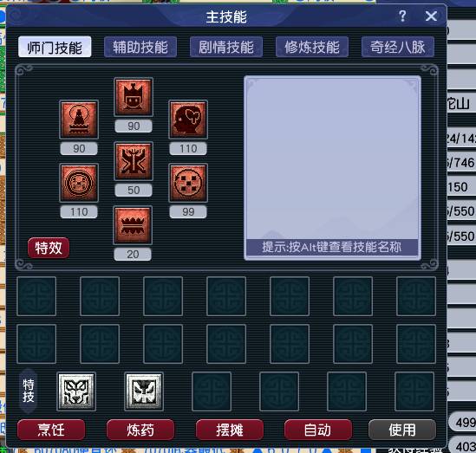The image size is (476, 453).
Task: Select the first white tiger mask special skill
Action: pos(76,392)
